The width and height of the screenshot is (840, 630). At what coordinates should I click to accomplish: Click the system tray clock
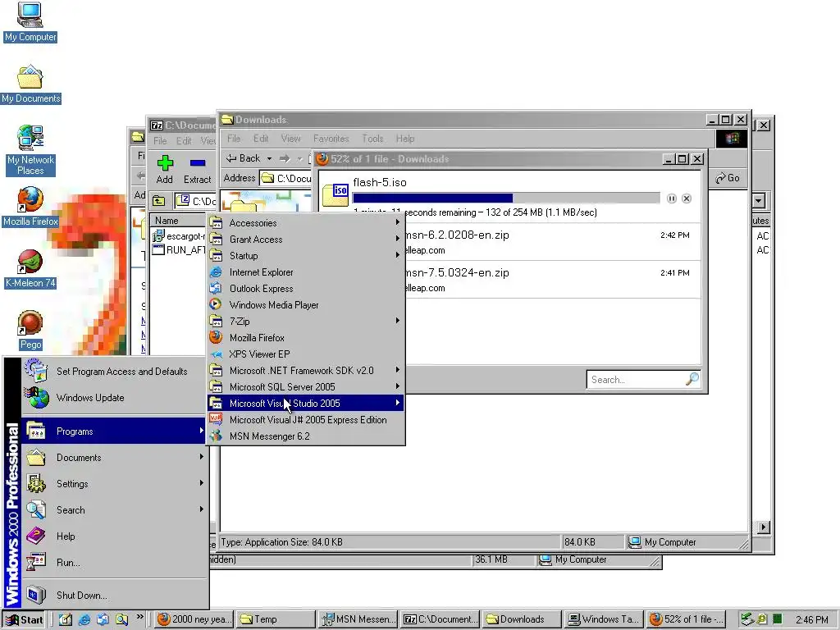pos(811,620)
